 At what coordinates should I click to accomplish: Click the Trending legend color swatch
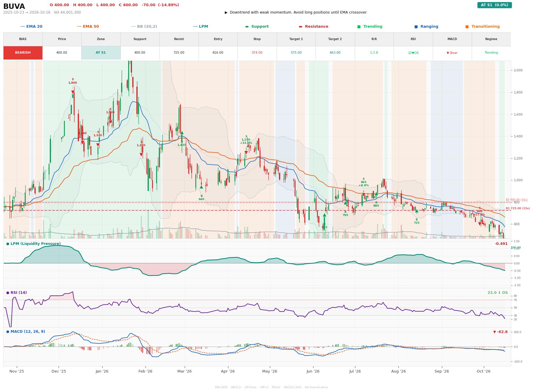click(359, 27)
